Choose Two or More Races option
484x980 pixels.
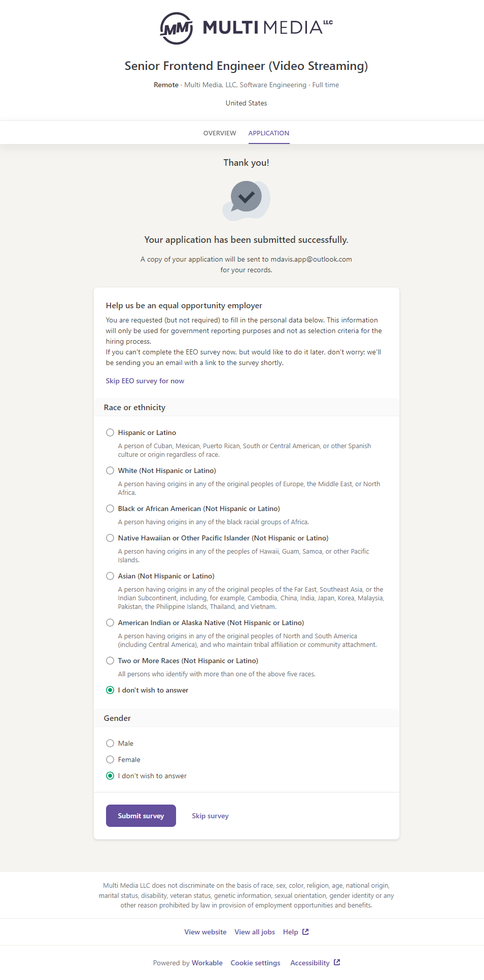click(110, 661)
